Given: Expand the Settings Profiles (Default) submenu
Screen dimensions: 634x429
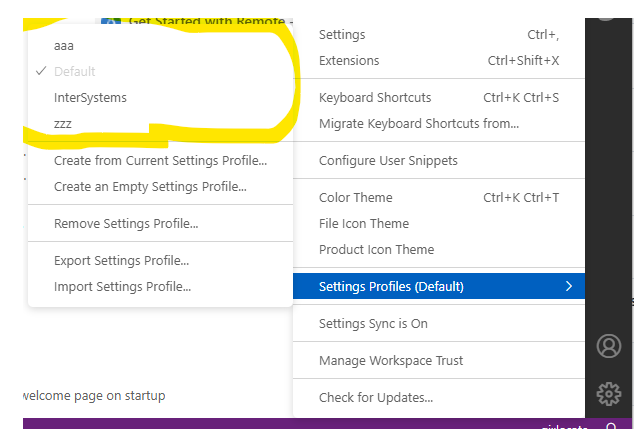Looking at the screenshot, I should point(439,286).
